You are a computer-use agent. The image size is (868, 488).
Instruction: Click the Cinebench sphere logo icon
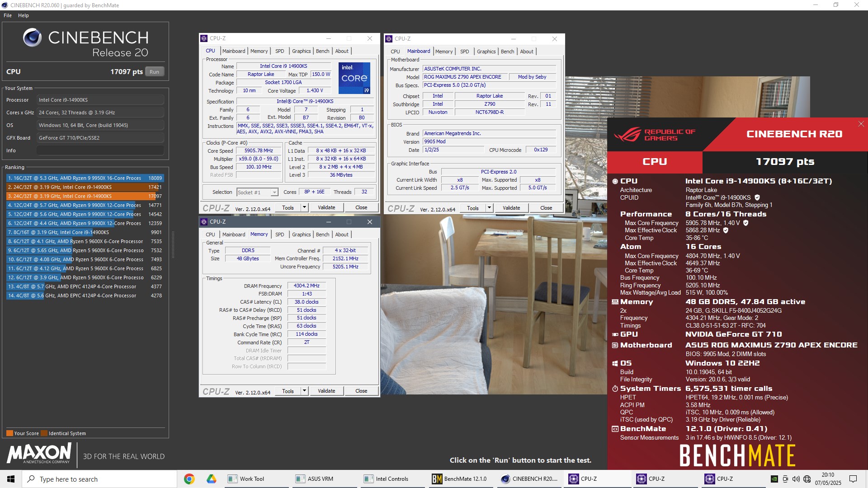tap(33, 38)
